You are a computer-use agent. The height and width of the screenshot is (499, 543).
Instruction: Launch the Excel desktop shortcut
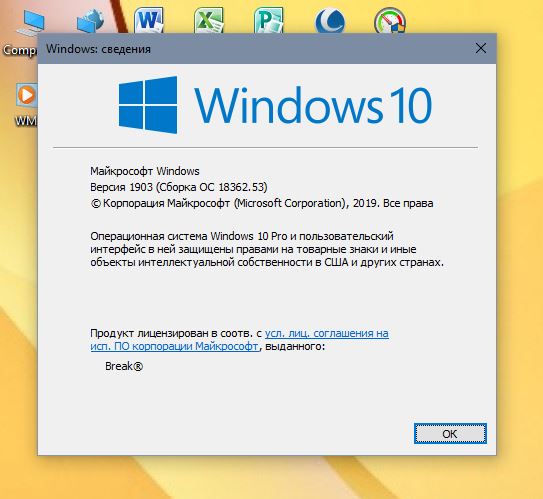[x=209, y=20]
